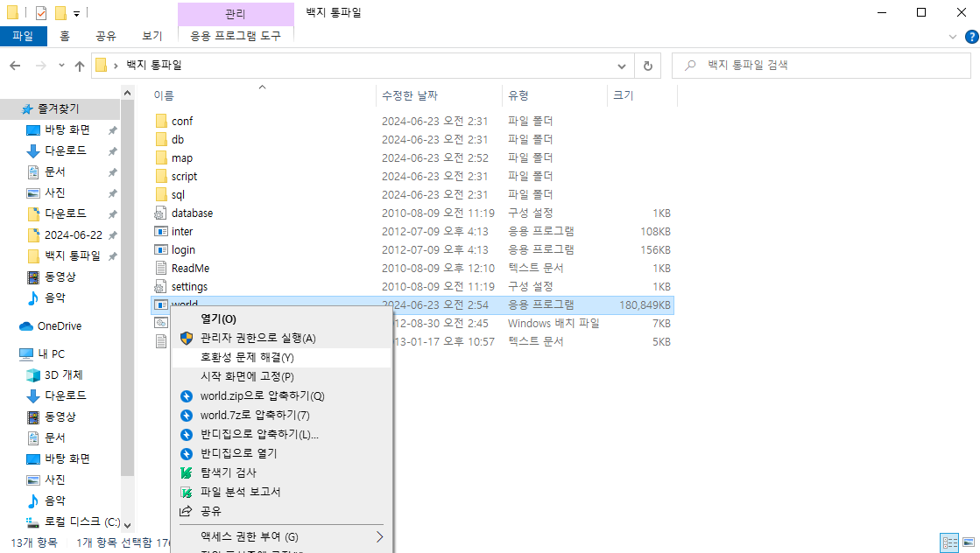Sort files by 수정한 날짜 column header
Viewport: 980px width, 553px height.
pyautogui.click(x=409, y=95)
